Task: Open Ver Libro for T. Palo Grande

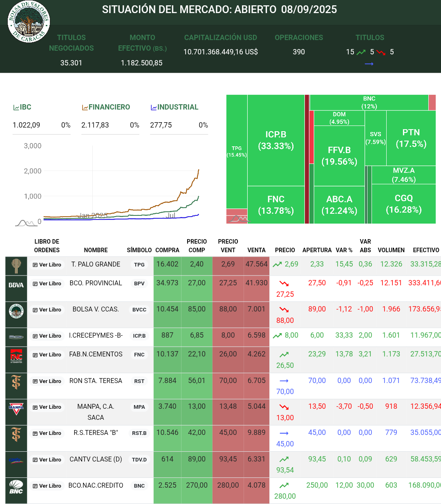Action: click(47, 265)
